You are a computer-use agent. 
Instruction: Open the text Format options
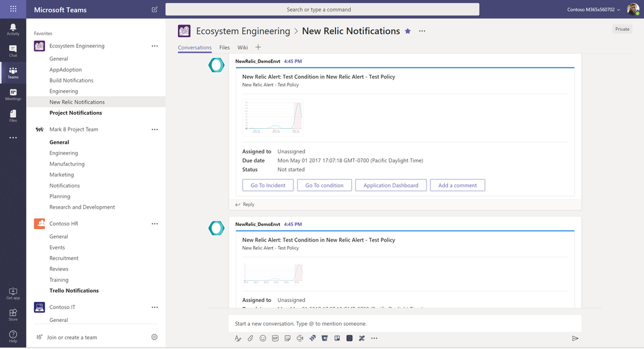click(x=238, y=338)
